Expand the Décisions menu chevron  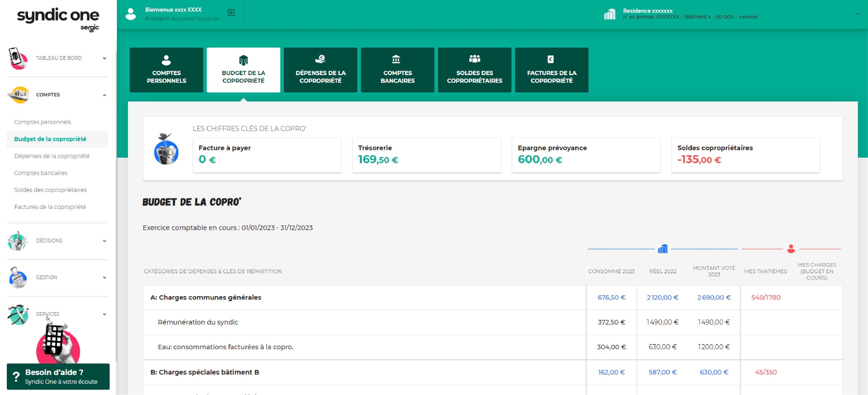click(x=104, y=241)
